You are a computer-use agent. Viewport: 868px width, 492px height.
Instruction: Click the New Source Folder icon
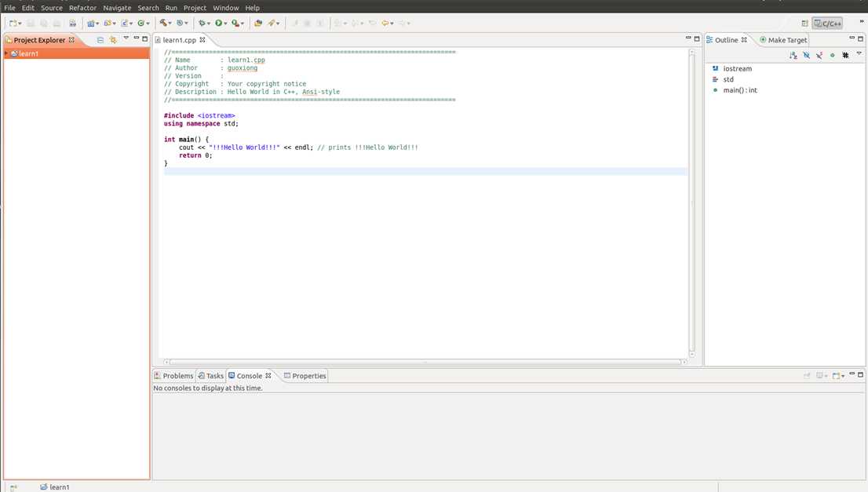[x=108, y=24]
